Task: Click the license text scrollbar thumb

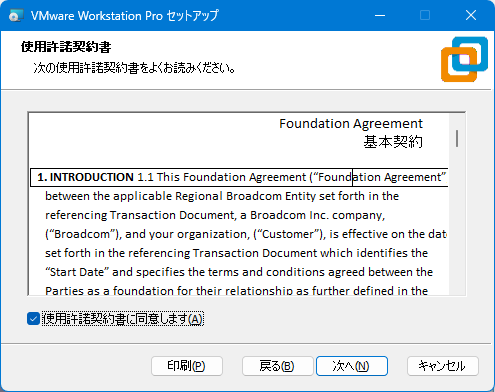Action: [x=457, y=138]
